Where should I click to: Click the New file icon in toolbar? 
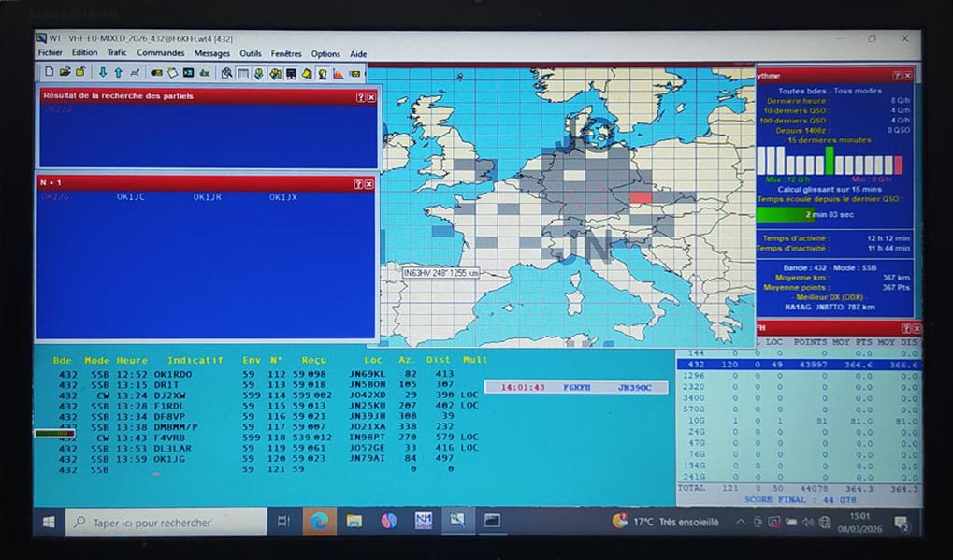[x=49, y=72]
